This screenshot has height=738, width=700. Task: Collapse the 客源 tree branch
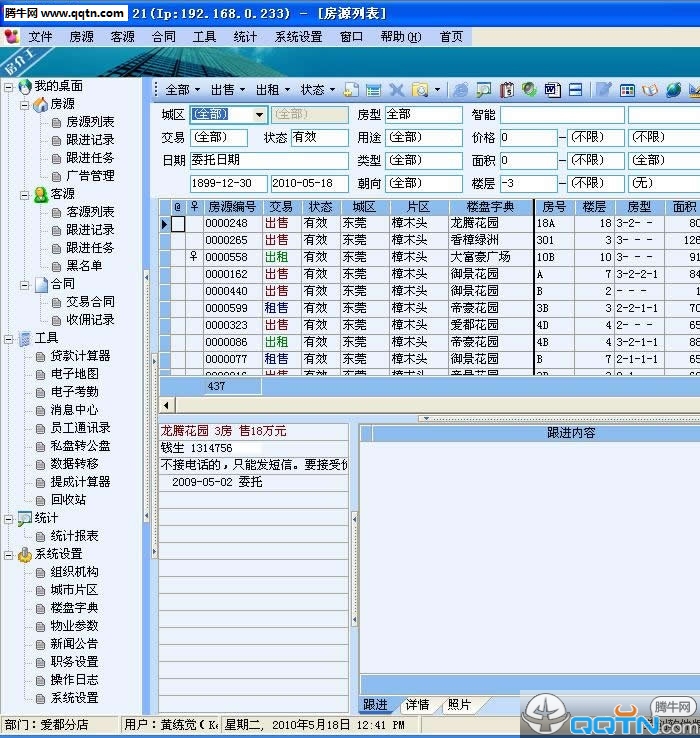coord(24,195)
